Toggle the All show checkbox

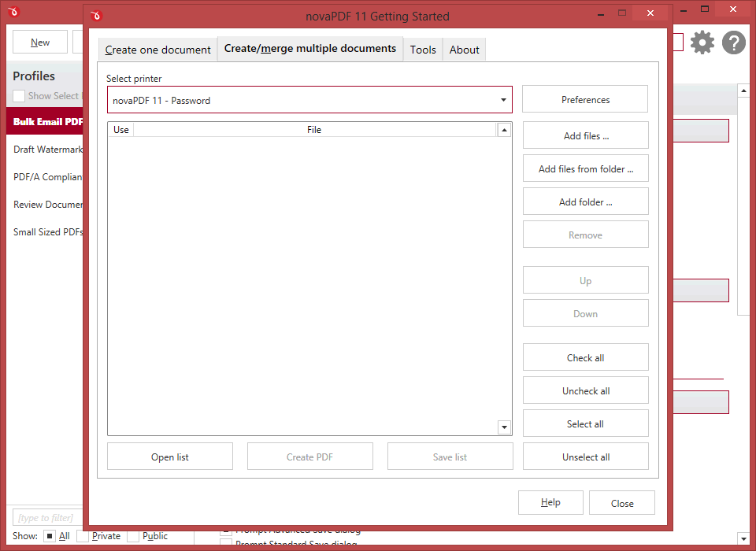click(x=50, y=536)
